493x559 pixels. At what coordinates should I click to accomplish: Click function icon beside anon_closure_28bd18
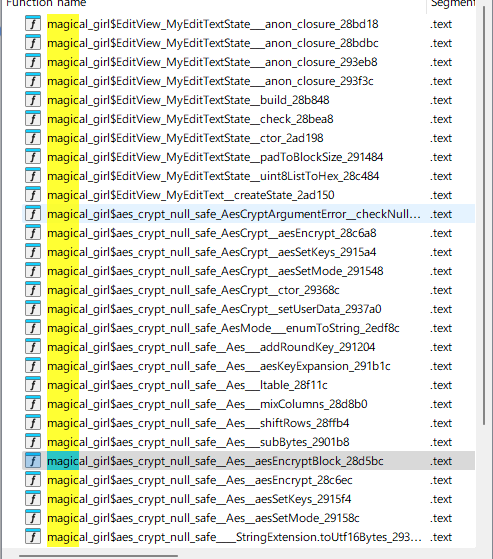[33, 24]
